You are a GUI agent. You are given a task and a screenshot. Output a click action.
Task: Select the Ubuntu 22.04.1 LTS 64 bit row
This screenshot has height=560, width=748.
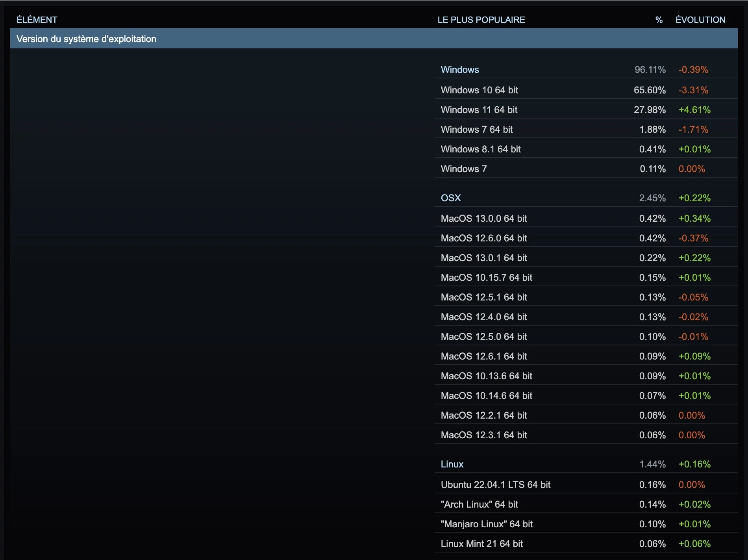pos(495,485)
